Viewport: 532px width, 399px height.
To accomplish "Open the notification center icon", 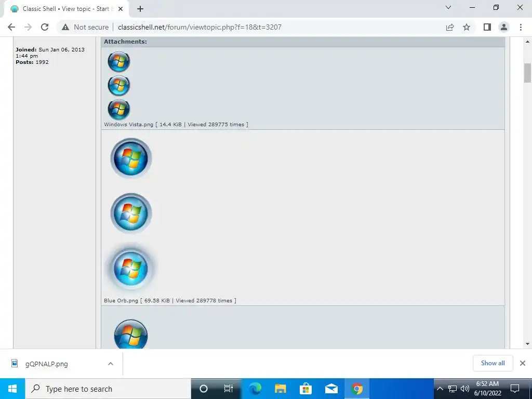I will 515,389.
